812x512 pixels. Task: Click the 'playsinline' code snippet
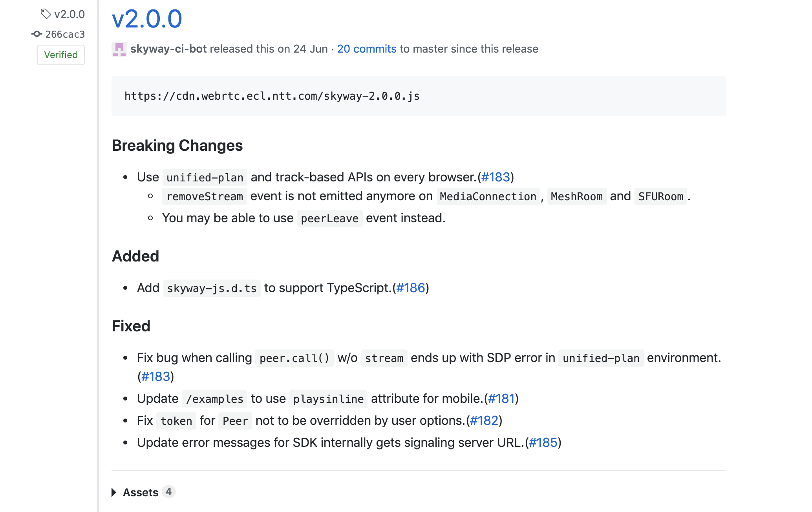tap(329, 399)
